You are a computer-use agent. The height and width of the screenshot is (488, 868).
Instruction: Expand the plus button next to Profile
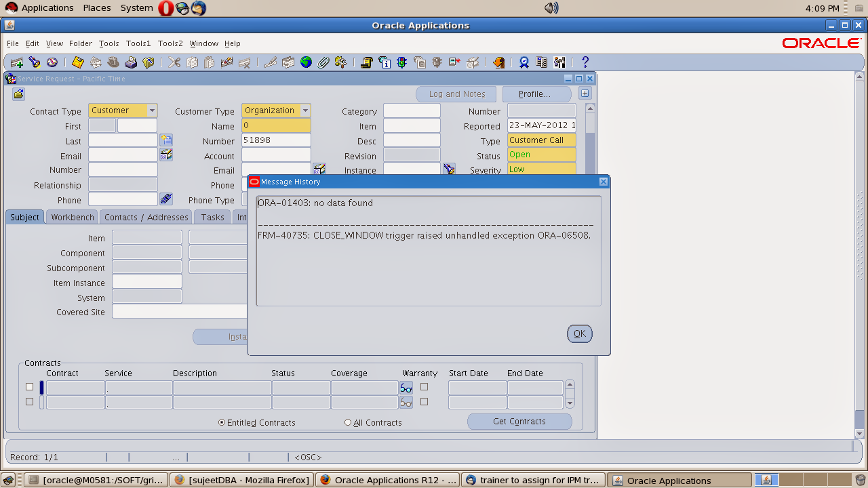tap(585, 94)
